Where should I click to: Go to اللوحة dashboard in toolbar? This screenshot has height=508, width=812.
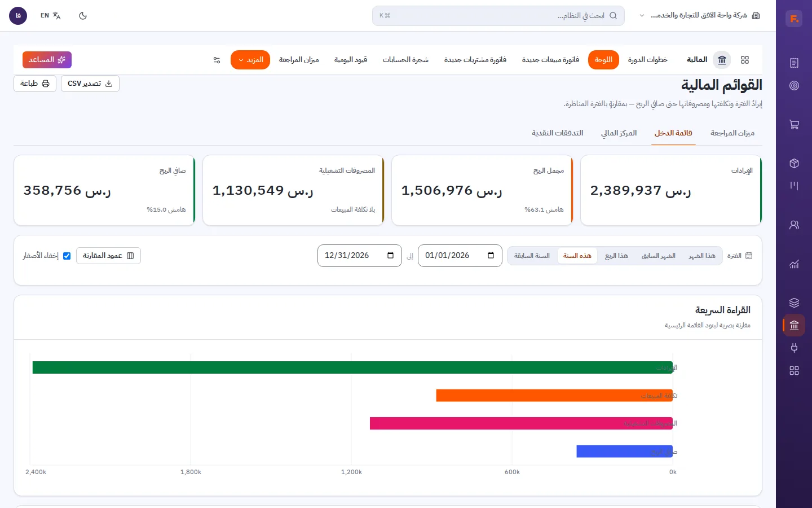[603, 60]
